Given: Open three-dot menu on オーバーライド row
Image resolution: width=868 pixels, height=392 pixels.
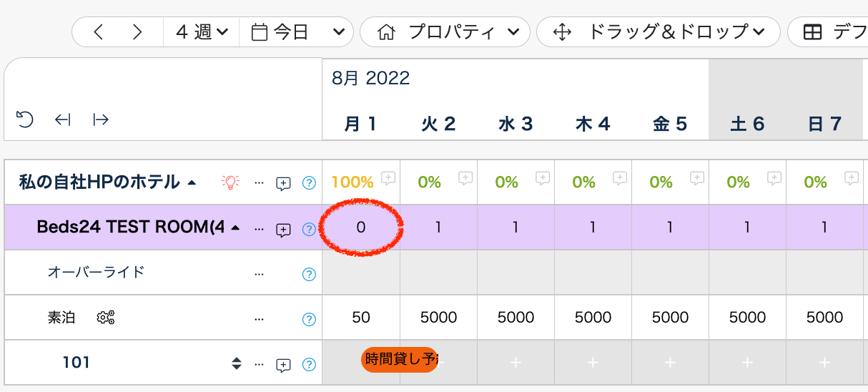Looking at the screenshot, I should (x=259, y=274).
